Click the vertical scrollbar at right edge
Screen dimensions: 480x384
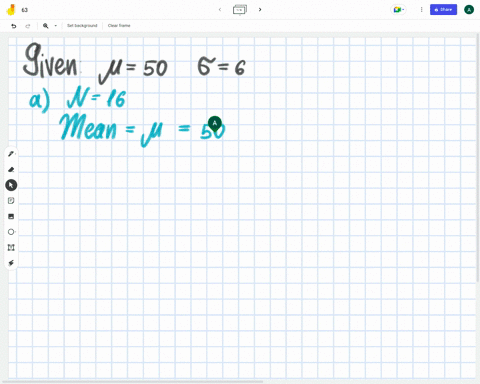click(x=478, y=157)
